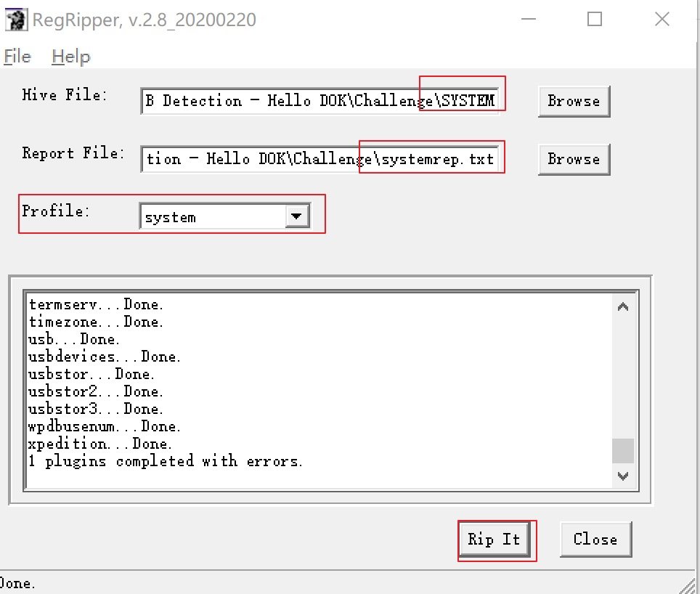Click the scrollbar down arrow in the log panel
Screen dimensions: 700x594
(x=622, y=476)
